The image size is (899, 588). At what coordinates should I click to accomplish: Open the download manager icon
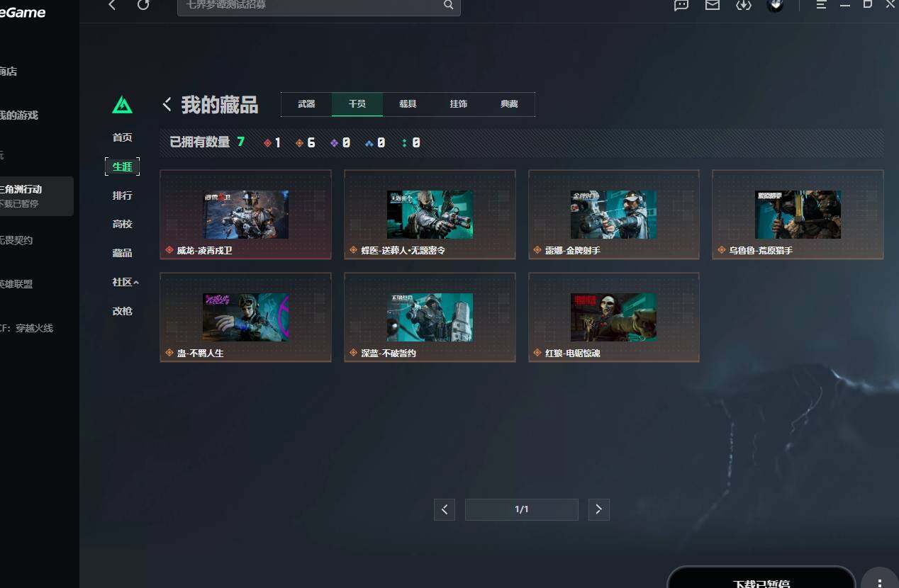[743, 5]
